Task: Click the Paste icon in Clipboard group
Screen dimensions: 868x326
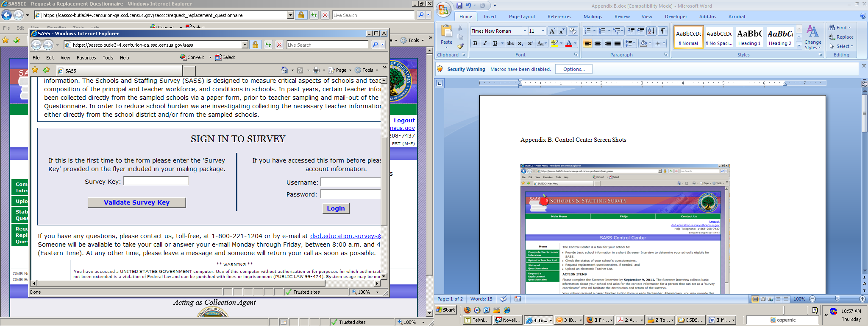Action: [446, 31]
